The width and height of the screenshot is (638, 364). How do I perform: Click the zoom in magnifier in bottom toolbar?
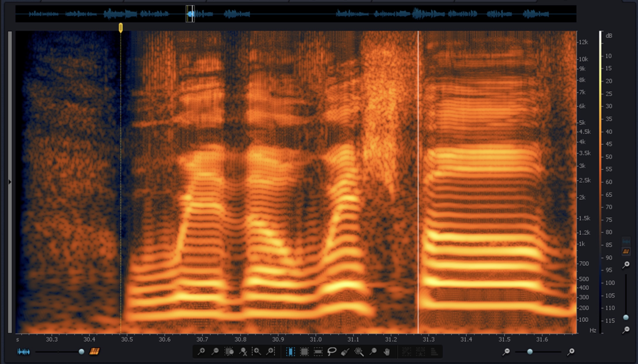[x=201, y=351]
